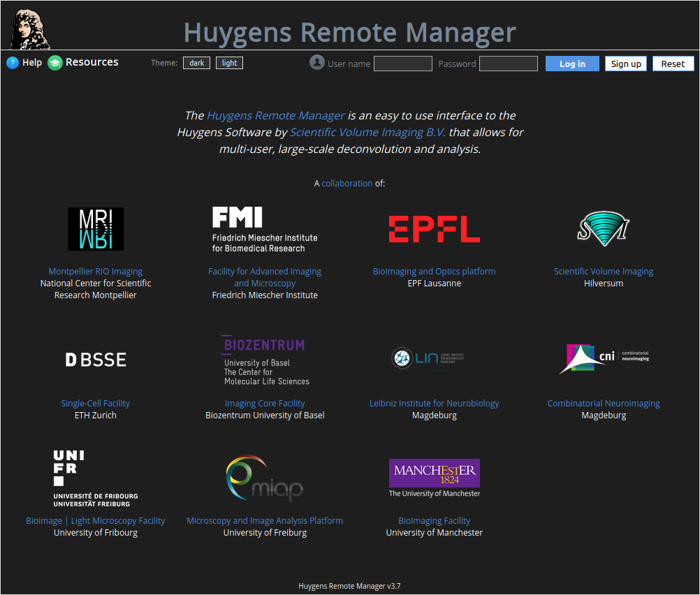Click the D BSSE logo
This screenshot has width=700, height=595.
[x=96, y=360]
